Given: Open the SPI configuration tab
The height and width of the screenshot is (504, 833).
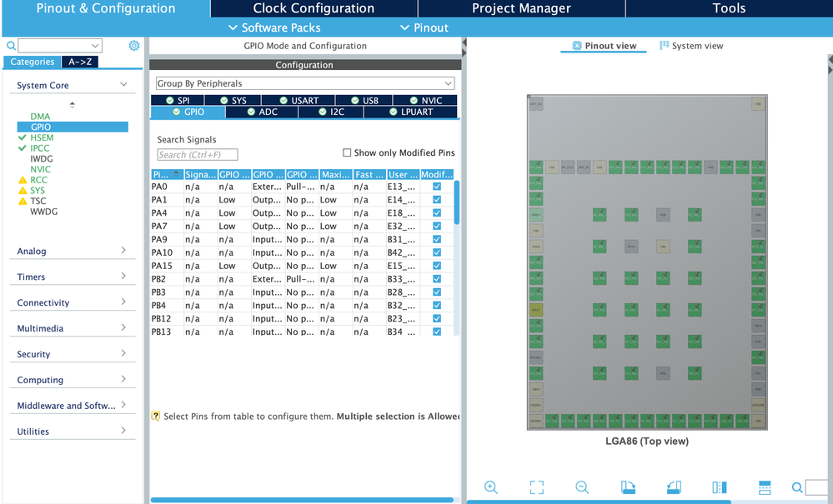Looking at the screenshot, I should coord(178,100).
